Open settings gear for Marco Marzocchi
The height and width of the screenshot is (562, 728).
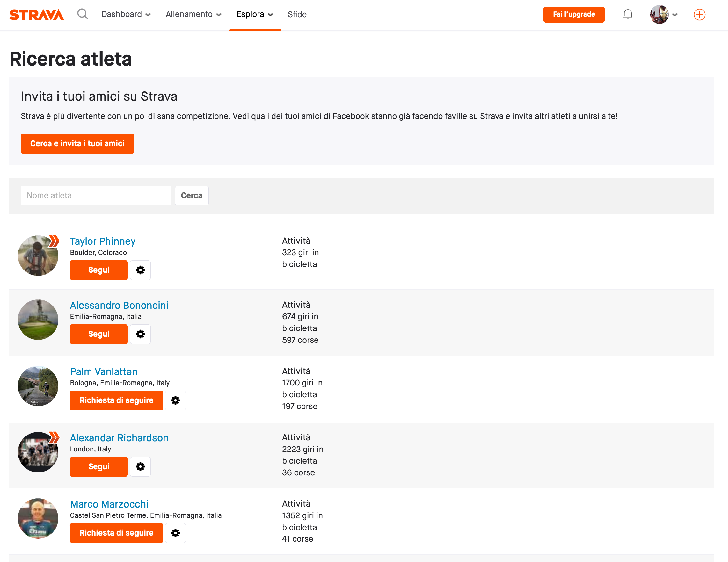(175, 533)
